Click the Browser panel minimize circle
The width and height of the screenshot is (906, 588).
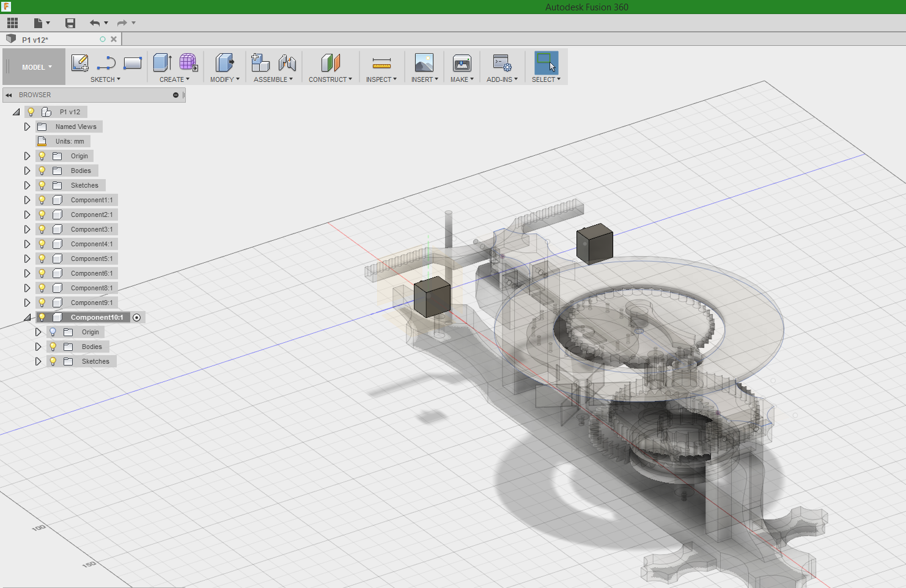[175, 95]
